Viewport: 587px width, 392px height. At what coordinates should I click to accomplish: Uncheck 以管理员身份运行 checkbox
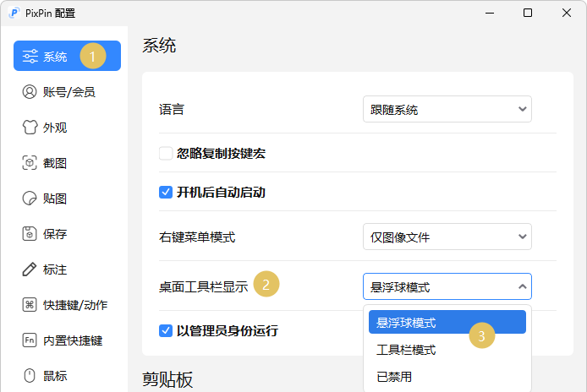point(166,330)
